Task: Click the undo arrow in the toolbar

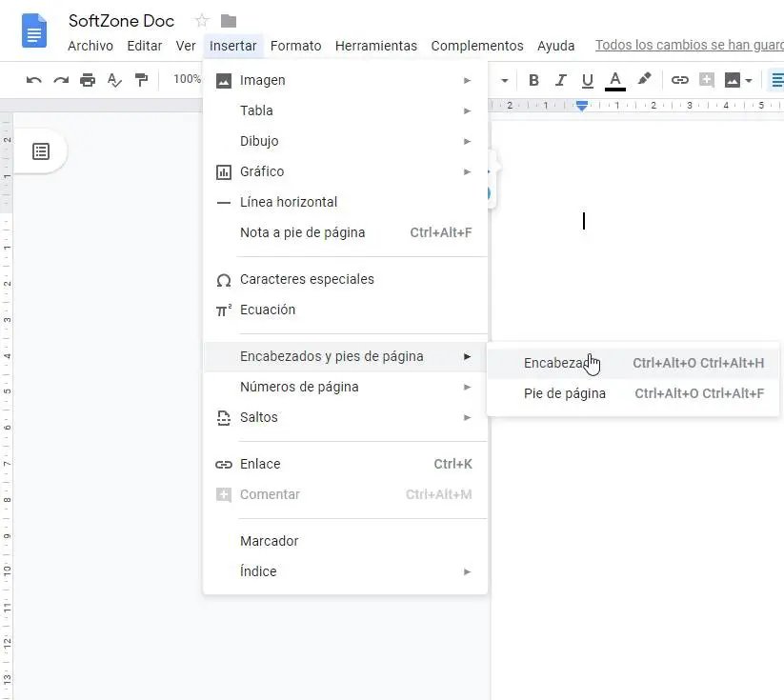Action: tap(34, 80)
